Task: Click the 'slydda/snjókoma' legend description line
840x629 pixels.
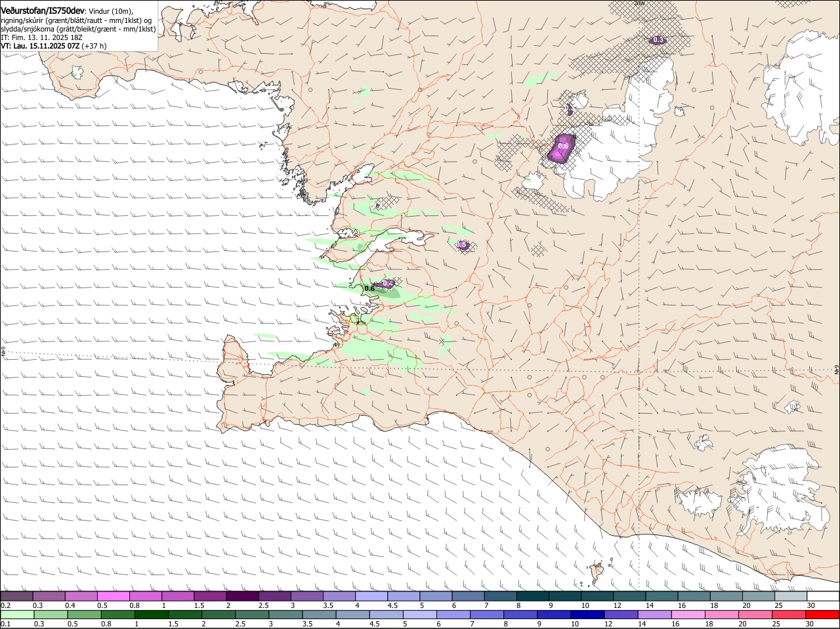Action: (x=78, y=29)
